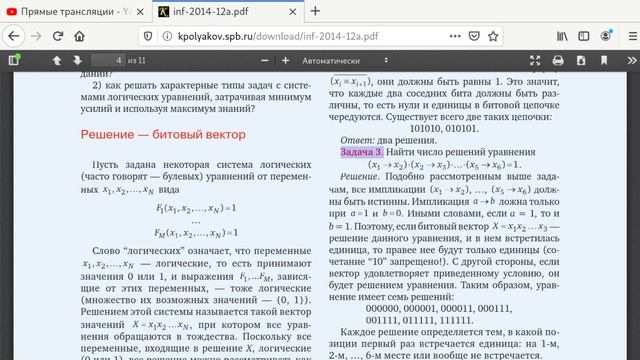Open the browser home page
The width and height of the screenshot is (640, 360).
tap(79, 36)
